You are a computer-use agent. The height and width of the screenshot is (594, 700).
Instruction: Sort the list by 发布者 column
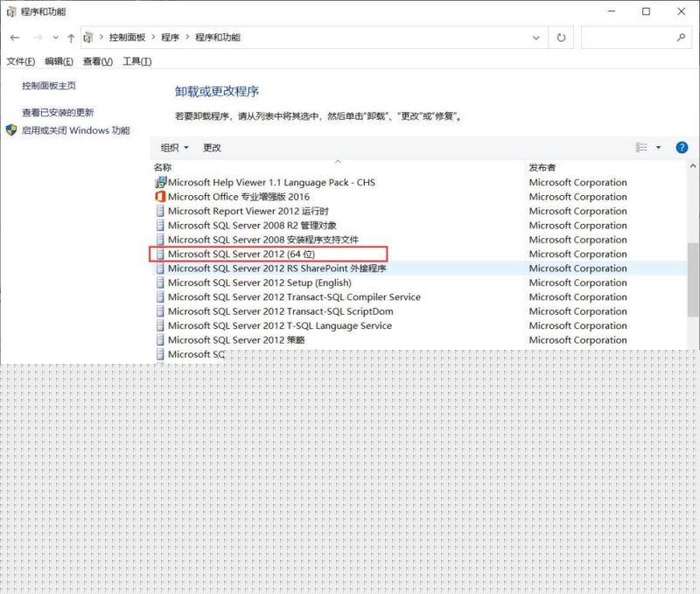542,167
